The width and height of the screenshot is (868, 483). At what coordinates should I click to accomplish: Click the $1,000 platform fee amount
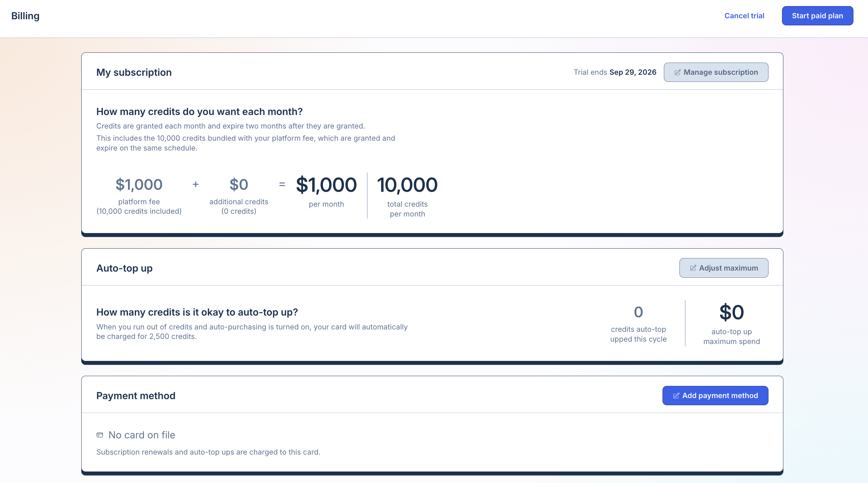(x=139, y=185)
